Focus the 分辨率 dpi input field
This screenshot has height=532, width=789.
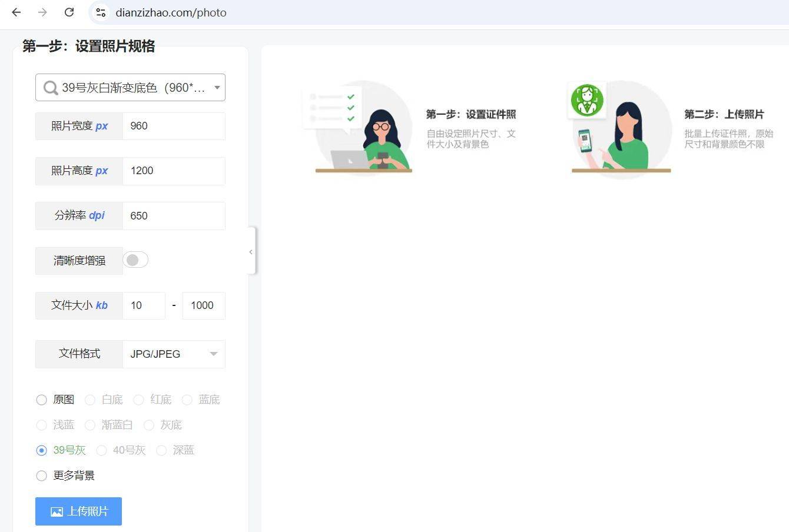tap(173, 216)
